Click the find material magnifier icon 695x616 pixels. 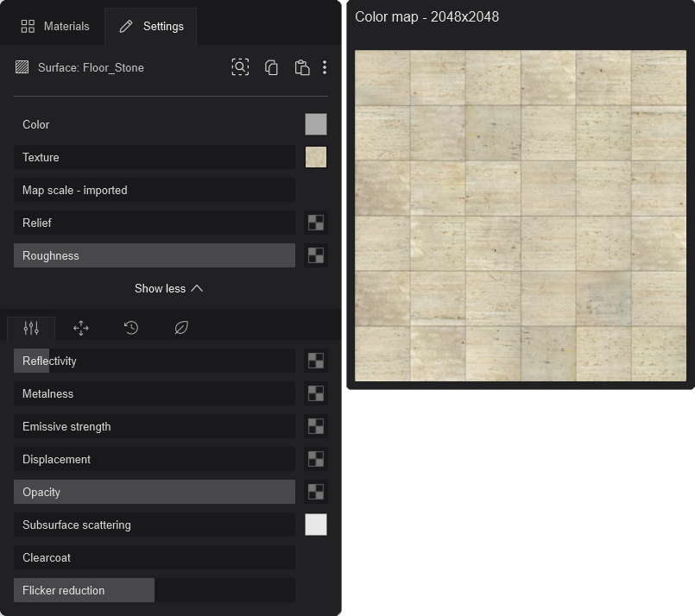point(240,67)
